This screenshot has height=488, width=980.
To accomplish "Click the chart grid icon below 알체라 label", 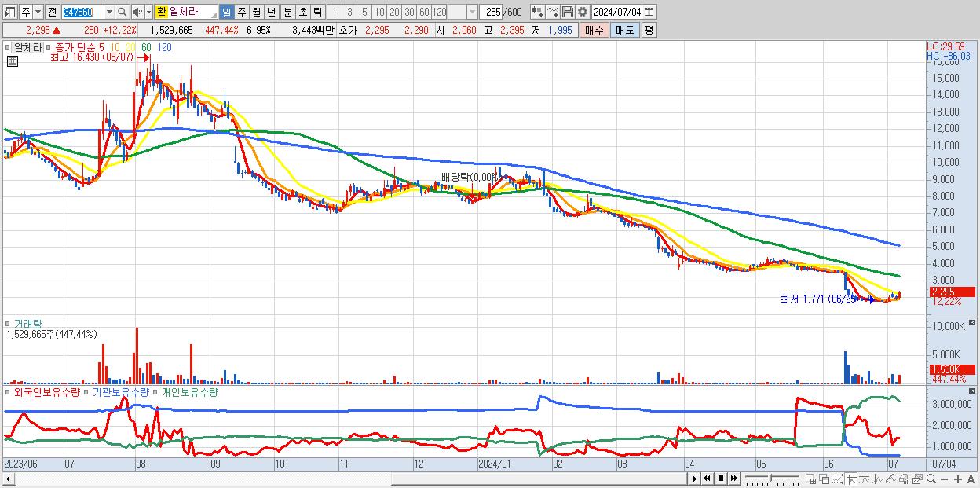I will click(x=12, y=61).
